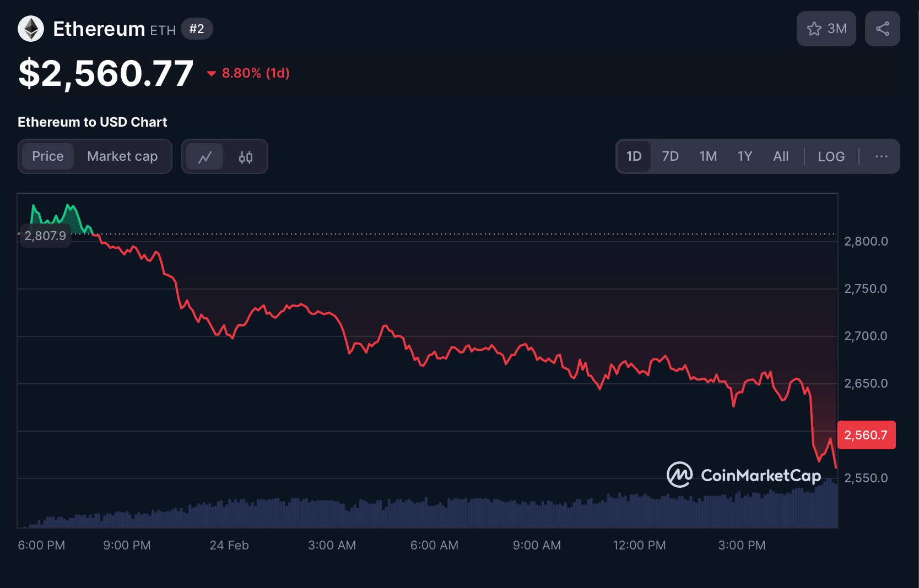
Task: Open more chart options (three dots)
Action: [x=881, y=156]
